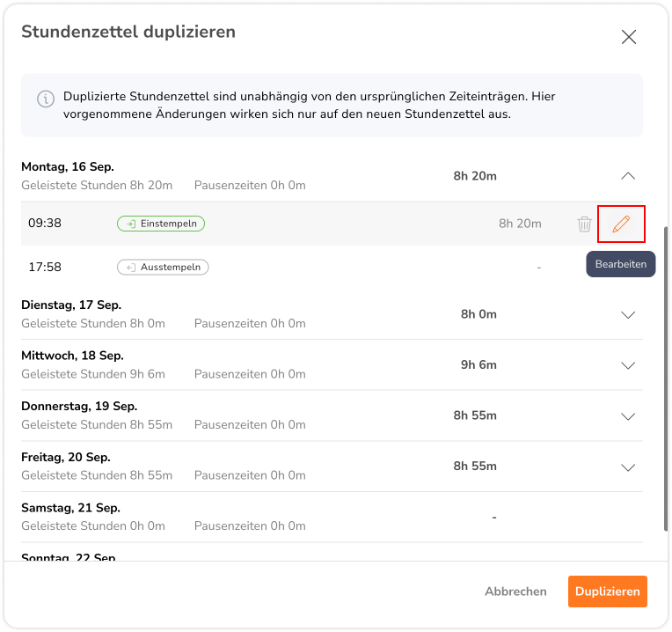
Task: Click the Ausstempeln badge
Action: coord(163,267)
